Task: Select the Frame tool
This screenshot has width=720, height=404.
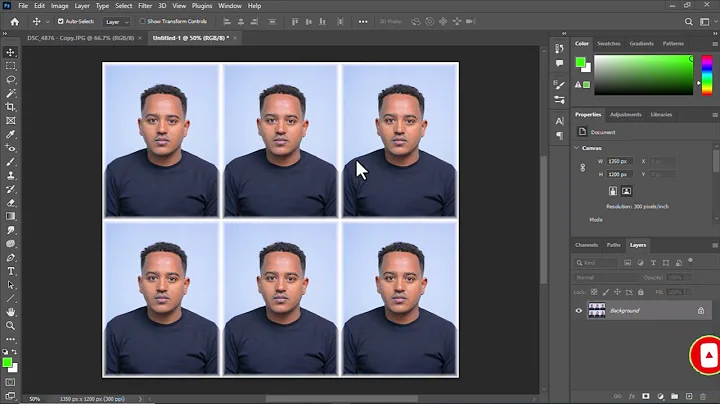Action: (x=10, y=121)
